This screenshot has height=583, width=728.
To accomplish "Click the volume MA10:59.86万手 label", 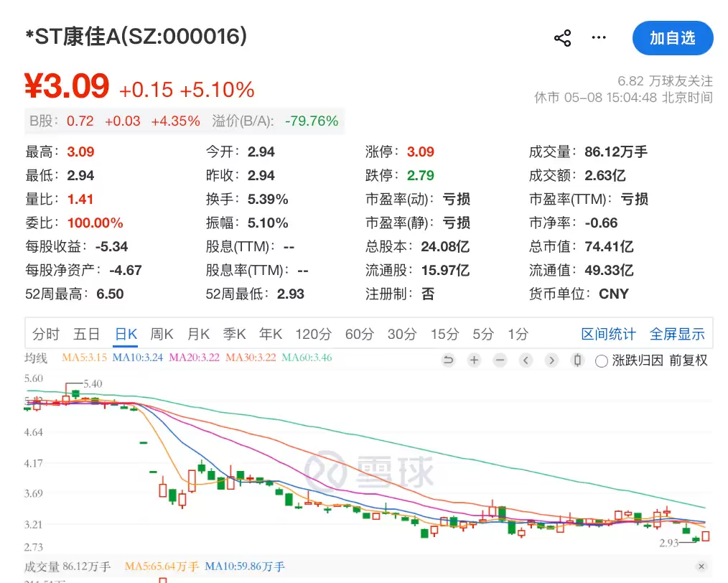I will pyautogui.click(x=245, y=566).
